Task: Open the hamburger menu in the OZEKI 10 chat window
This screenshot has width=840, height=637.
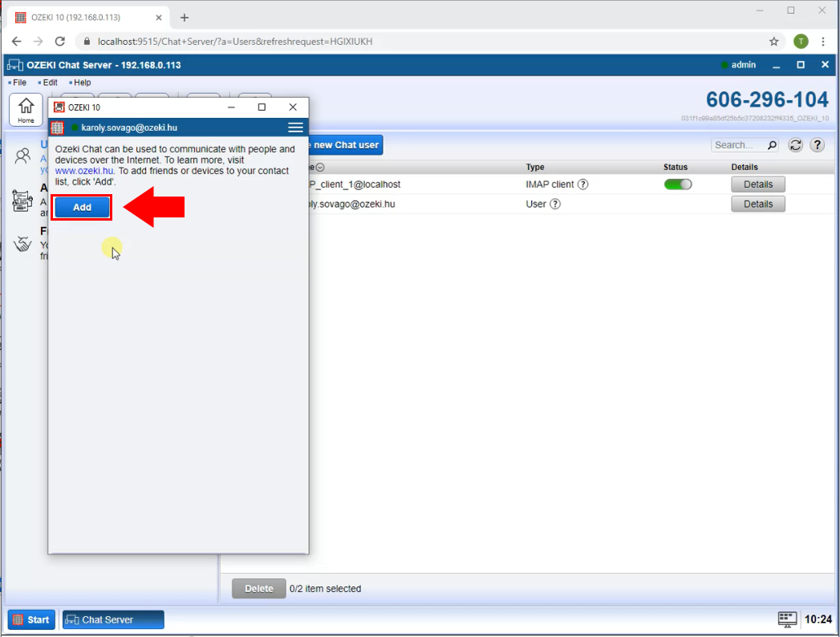Action: [295, 128]
